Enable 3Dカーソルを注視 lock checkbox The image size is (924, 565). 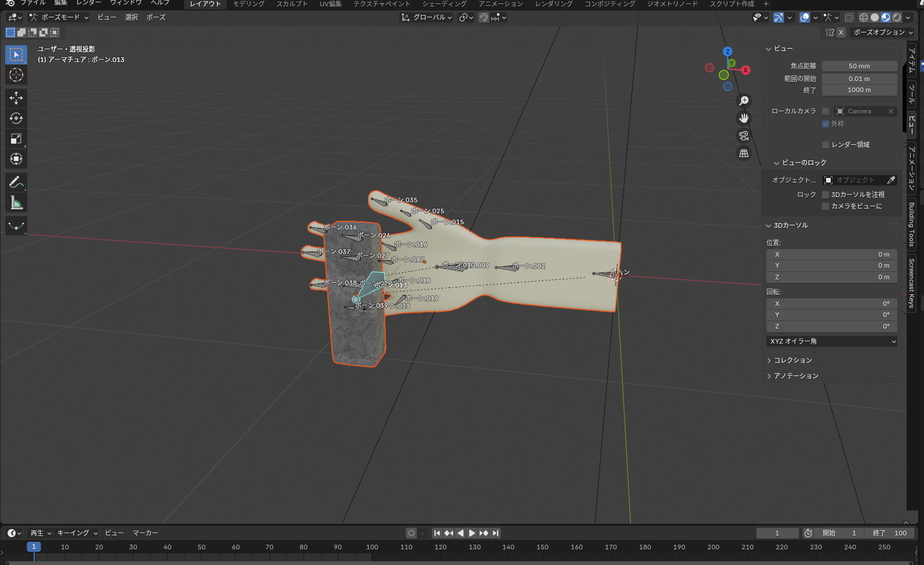[826, 195]
